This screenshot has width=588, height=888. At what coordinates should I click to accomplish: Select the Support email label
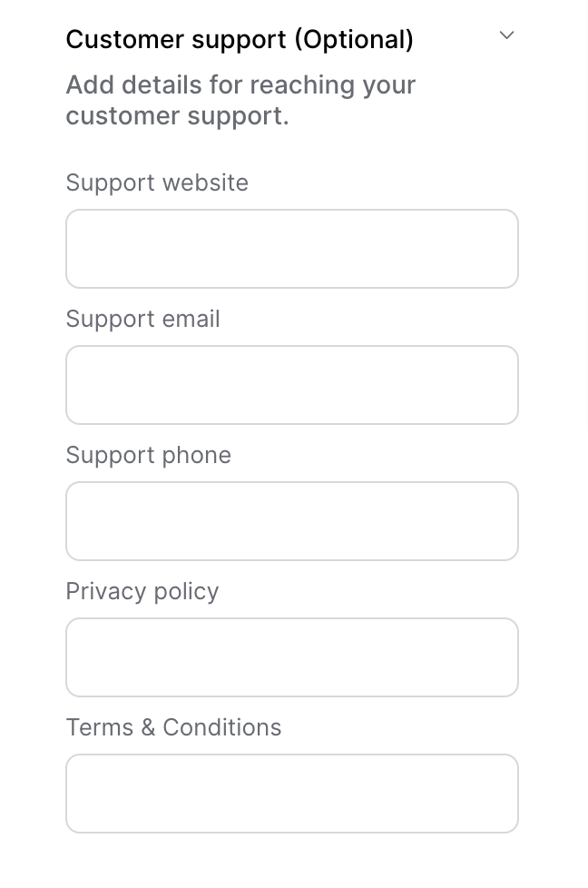[x=142, y=319]
